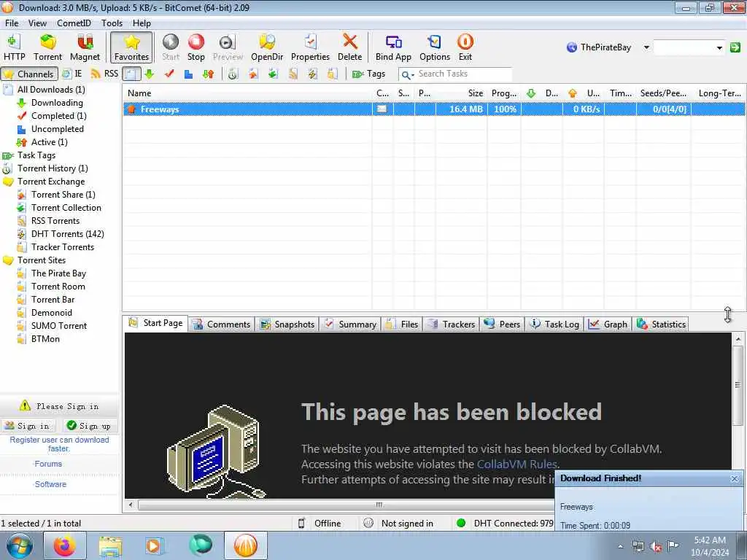Click the Tags toolbar button
This screenshot has width=747, height=560.
click(x=368, y=74)
